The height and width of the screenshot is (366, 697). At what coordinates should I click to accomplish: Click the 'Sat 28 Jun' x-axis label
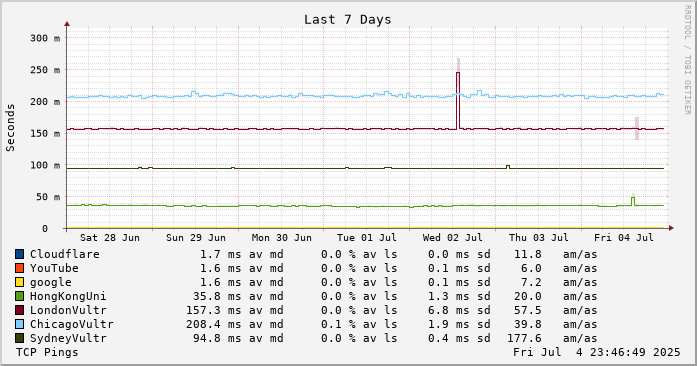pyautogui.click(x=110, y=237)
